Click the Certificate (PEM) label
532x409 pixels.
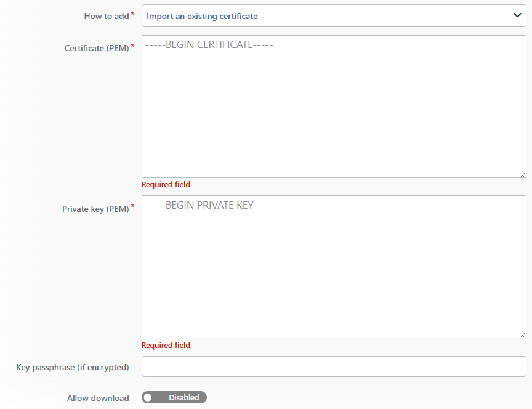[x=97, y=48]
